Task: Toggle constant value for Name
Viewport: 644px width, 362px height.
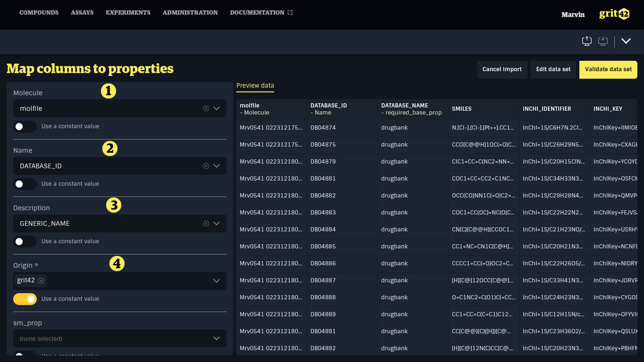Action: (x=25, y=184)
